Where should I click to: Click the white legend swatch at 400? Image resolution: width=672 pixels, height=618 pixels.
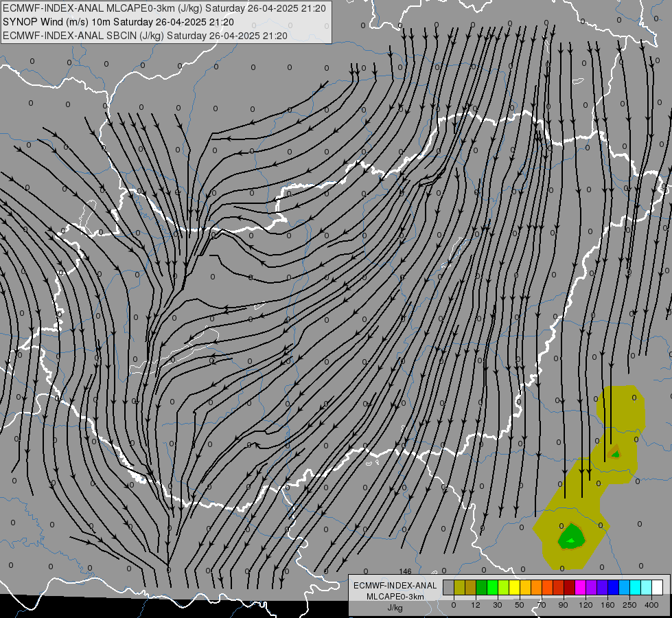coord(658,587)
